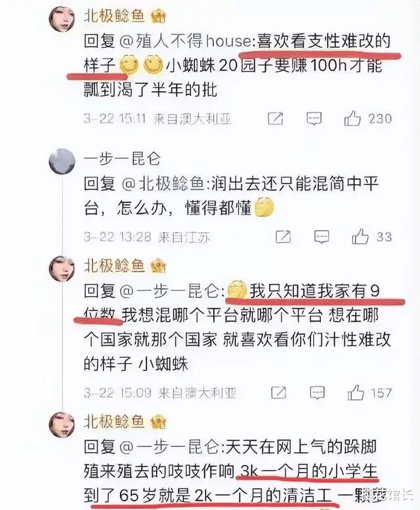
Task: Like the comment with 157 likes
Action: [x=356, y=393]
